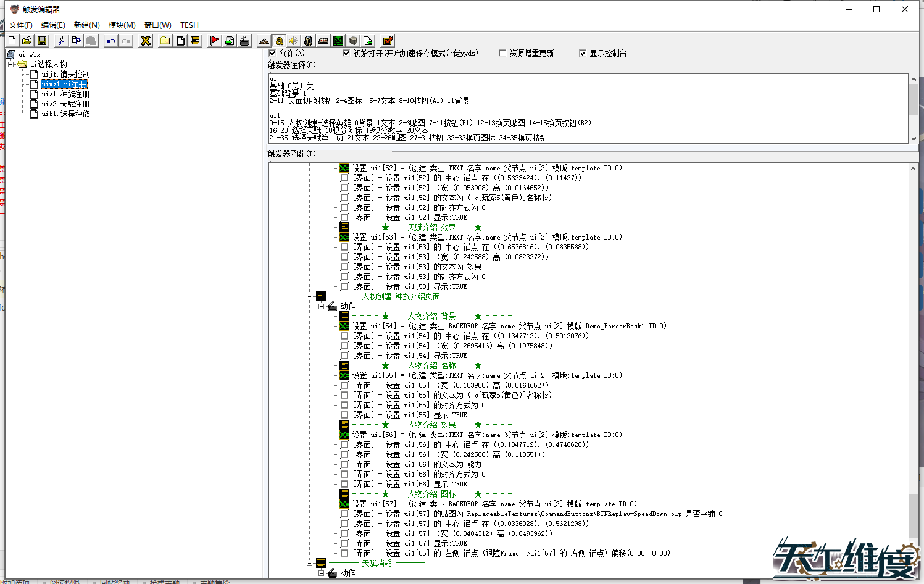Click the Save map floppy disk icon
Image resolution: width=924 pixels, height=584 pixels.
42,41
